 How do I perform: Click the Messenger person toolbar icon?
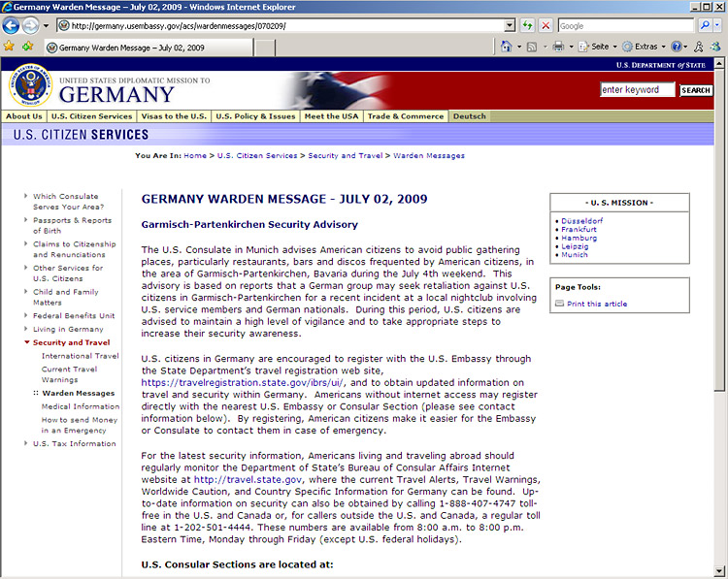(x=698, y=47)
